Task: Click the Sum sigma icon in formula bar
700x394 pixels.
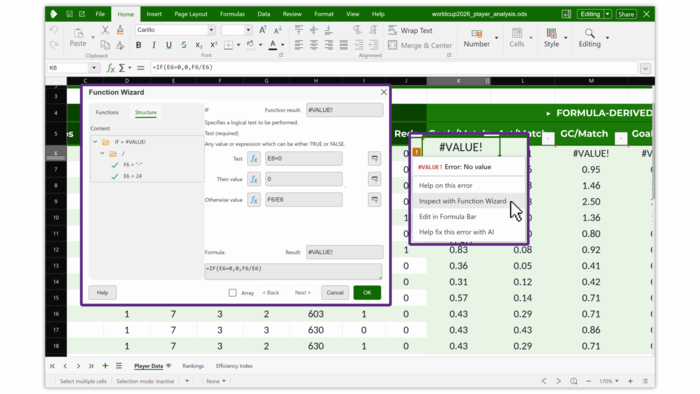Action: pyautogui.click(x=121, y=68)
